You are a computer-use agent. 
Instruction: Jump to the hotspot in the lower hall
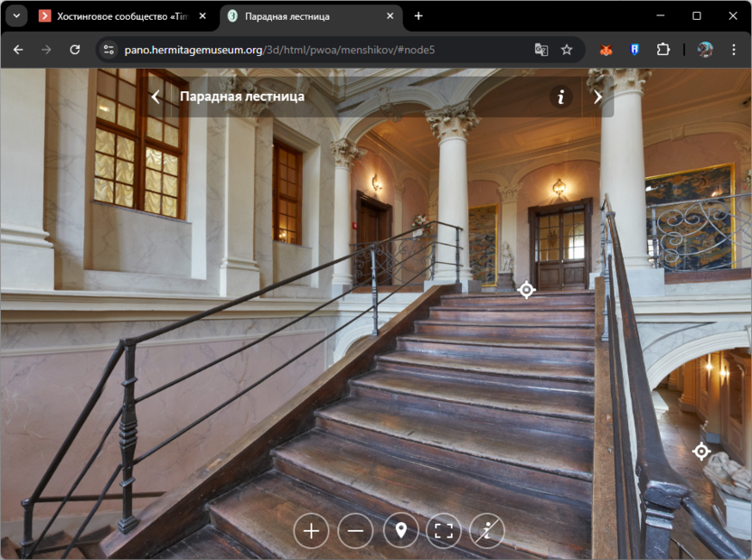coord(701,452)
